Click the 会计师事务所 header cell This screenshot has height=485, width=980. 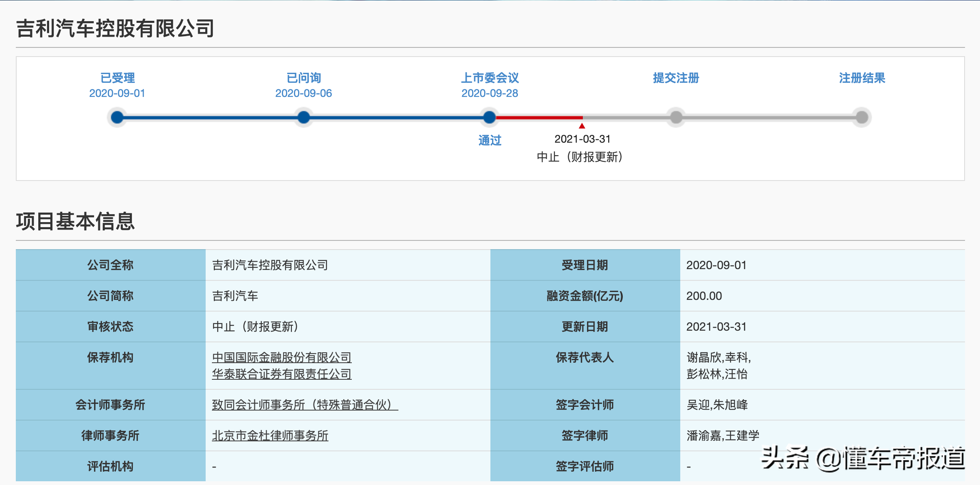pos(111,405)
